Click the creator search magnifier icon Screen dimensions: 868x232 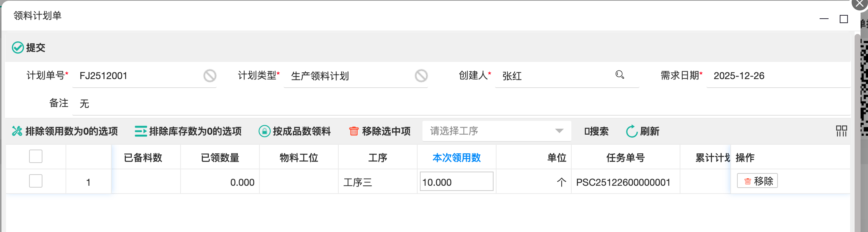[x=619, y=75]
